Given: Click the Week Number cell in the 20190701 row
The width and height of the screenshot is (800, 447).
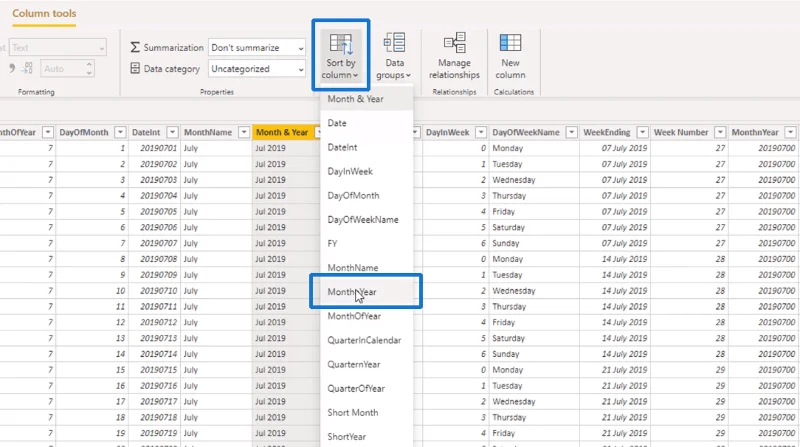Looking at the screenshot, I should coord(689,148).
